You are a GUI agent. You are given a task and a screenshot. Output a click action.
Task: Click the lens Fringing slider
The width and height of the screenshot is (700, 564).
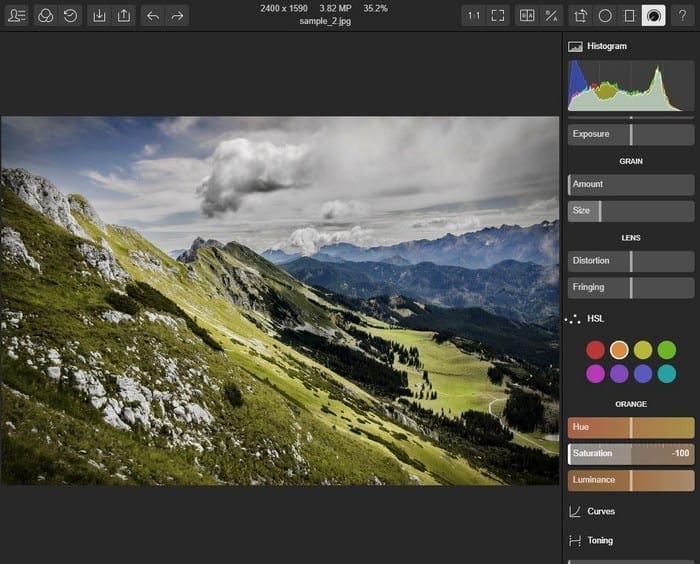(631, 288)
